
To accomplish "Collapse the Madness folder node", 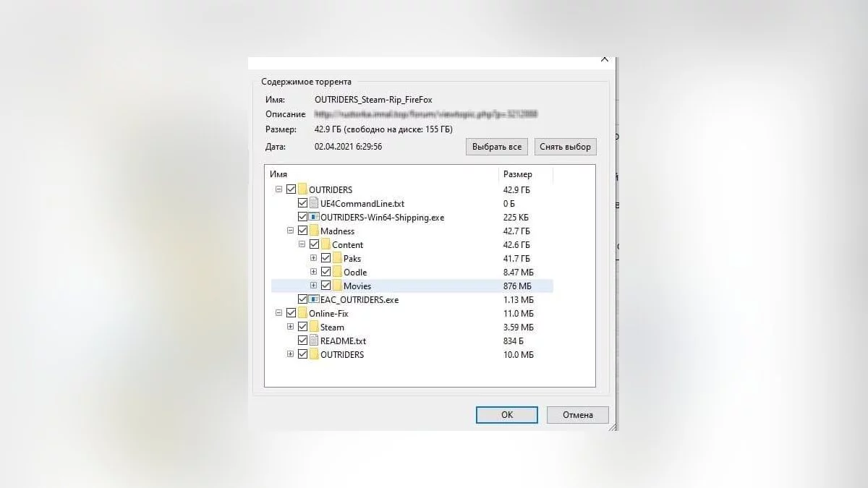I will click(291, 231).
